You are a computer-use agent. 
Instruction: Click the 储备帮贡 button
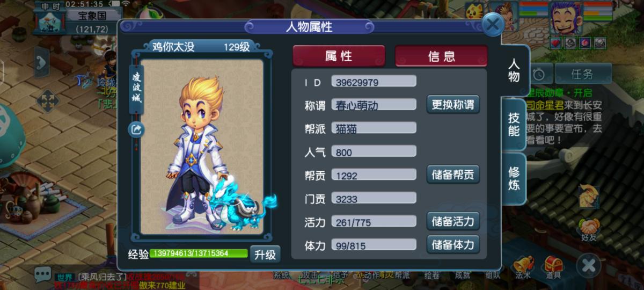point(453,175)
